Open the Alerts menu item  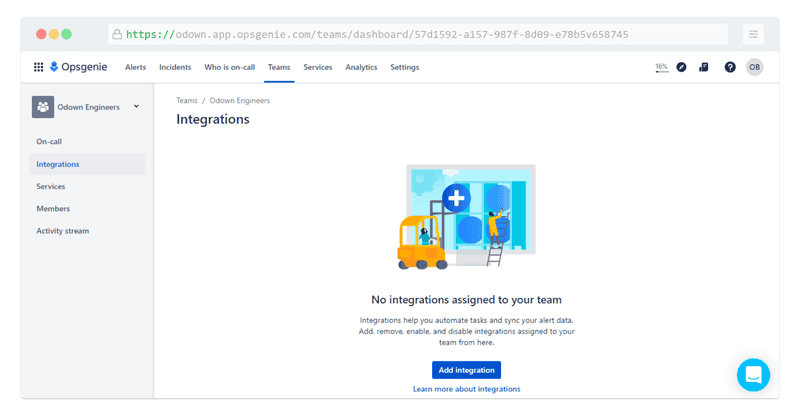(135, 67)
